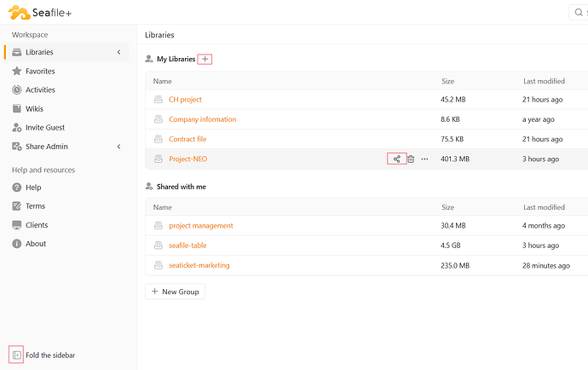Click the seaticket-marketing library icon
Screen dimensions: 588x370
(159, 265)
